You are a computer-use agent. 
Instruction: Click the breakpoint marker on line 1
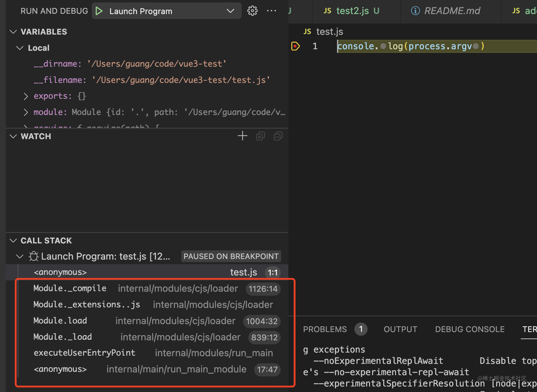[x=295, y=46]
